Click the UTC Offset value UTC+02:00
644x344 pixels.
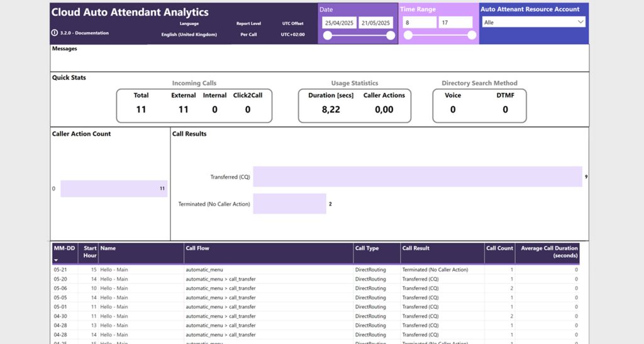coord(293,35)
